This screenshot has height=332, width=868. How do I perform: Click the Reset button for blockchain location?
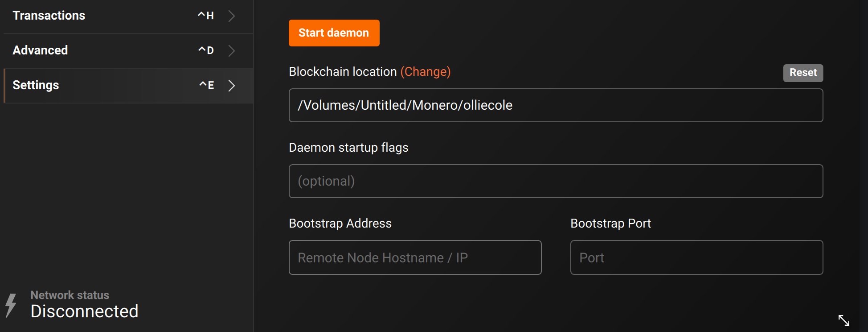coord(803,73)
